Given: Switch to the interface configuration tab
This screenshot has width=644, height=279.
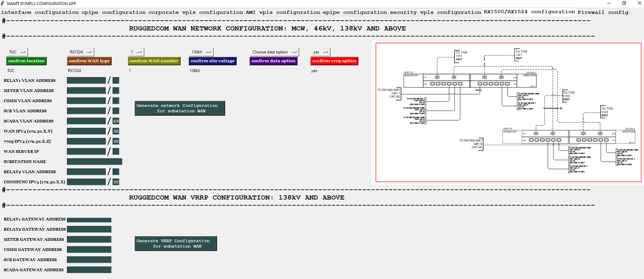Looking at the screenshot, I should pos(40,12).
